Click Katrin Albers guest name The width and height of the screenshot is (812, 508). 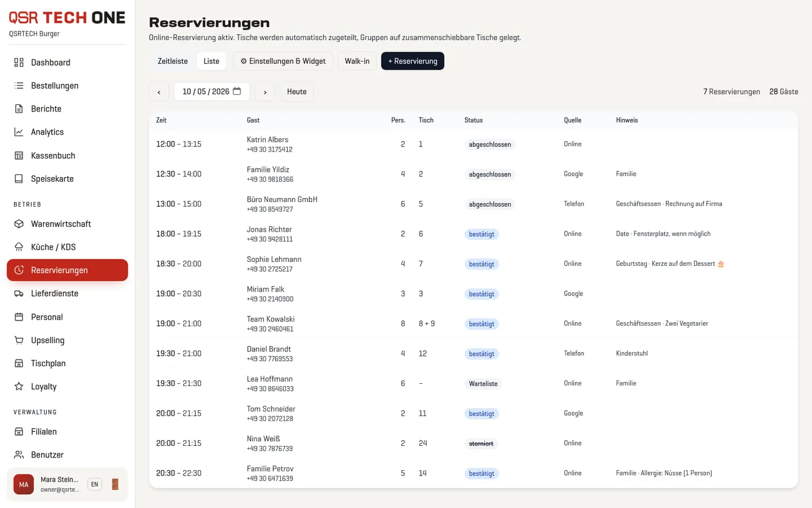pyautogui.click(x=267, y=139)
